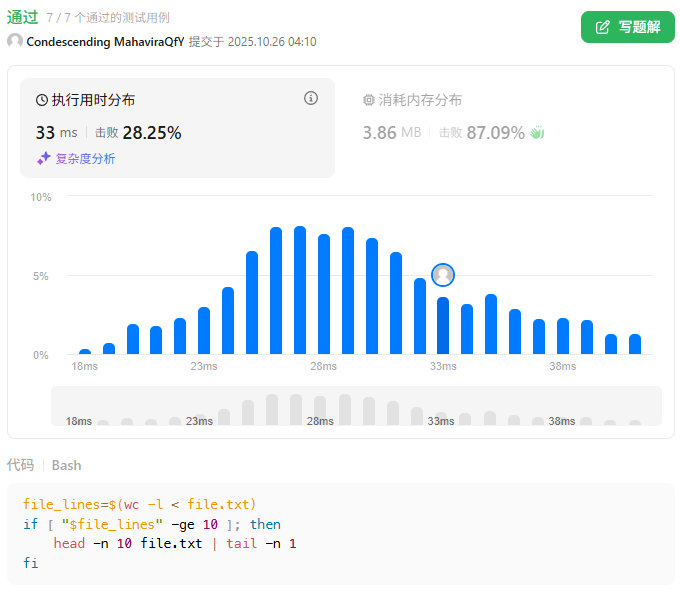Select the 执行用时分布 panel
The width and height of the screenshot is (680, 593).
coord(93,100)
